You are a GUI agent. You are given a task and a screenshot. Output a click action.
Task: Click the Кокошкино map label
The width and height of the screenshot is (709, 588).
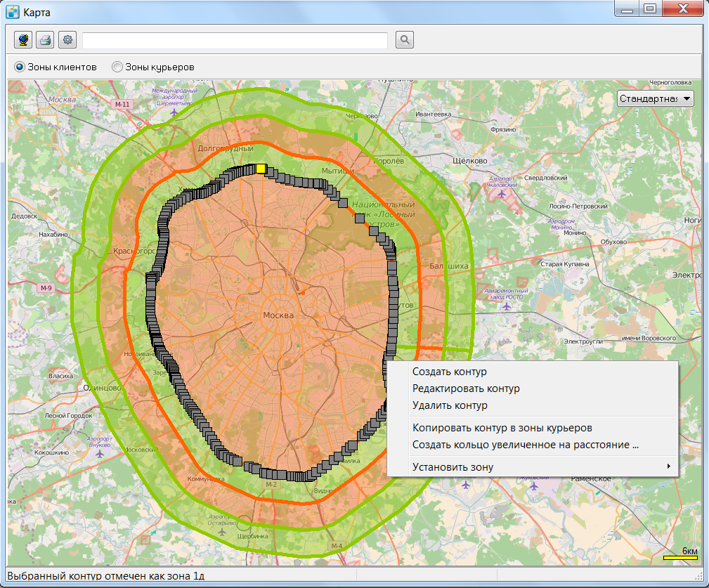click(x=52, y=453)
